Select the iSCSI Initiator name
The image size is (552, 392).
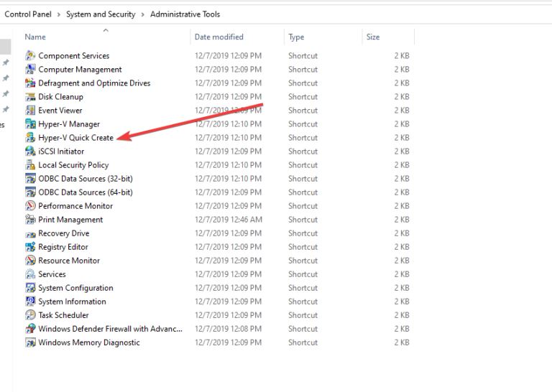[x=61, y=151]
